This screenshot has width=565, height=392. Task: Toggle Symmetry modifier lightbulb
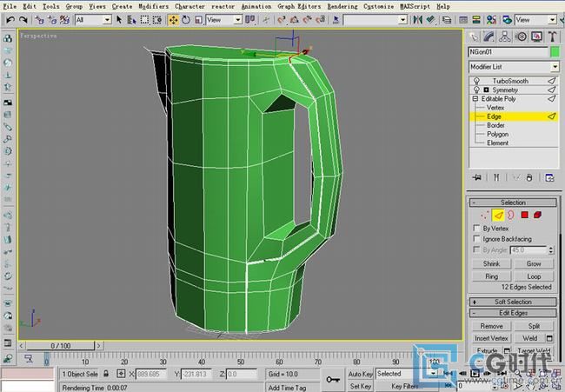[476, 90]
